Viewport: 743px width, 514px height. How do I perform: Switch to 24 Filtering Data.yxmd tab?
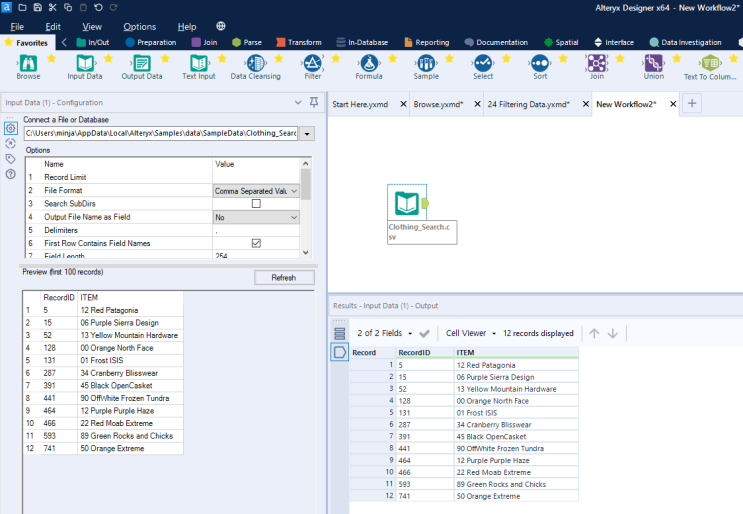click(528, 104)
